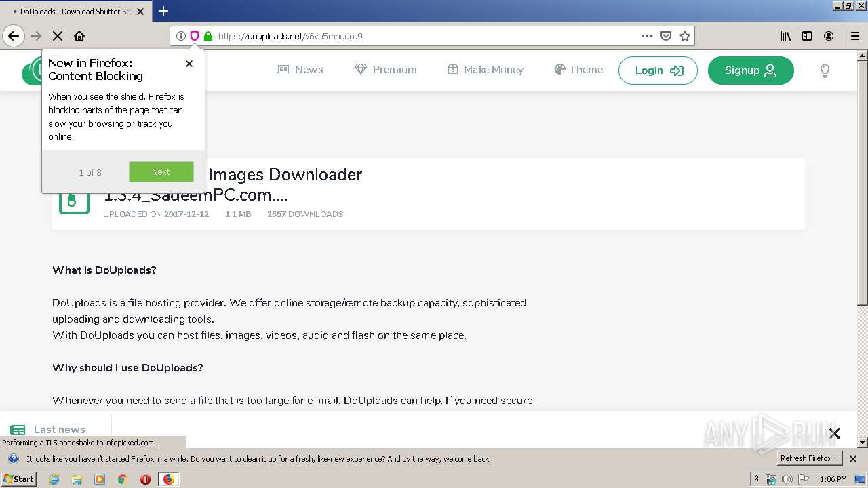This screenshot has width=868, height=488.
Task: Open the Premium menu item
Action: tap(385, 69)
